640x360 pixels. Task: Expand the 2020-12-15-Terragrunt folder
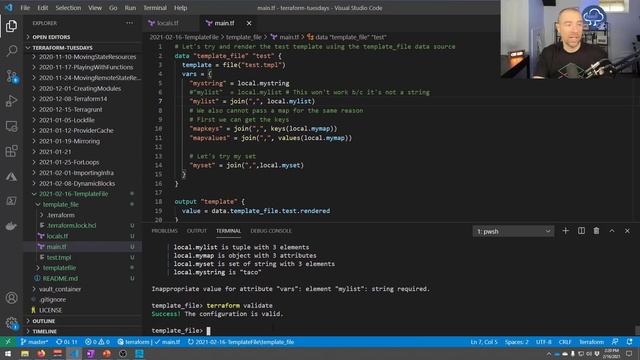71,109
